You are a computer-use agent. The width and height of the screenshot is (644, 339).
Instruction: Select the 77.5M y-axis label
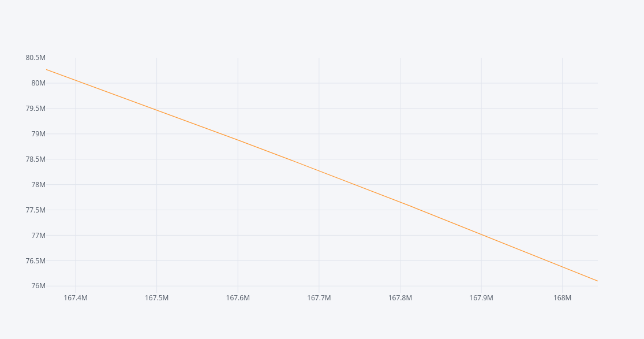coord(35,210)
